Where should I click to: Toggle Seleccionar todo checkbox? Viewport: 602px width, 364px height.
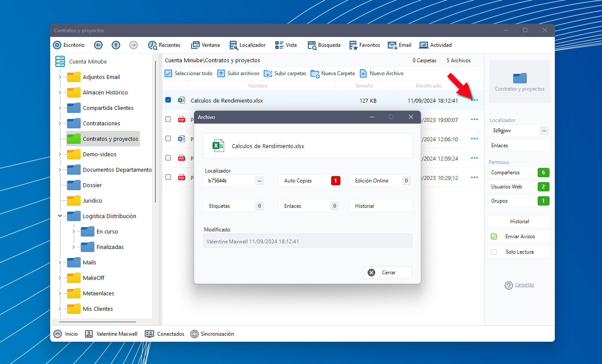tap(168, 73)
